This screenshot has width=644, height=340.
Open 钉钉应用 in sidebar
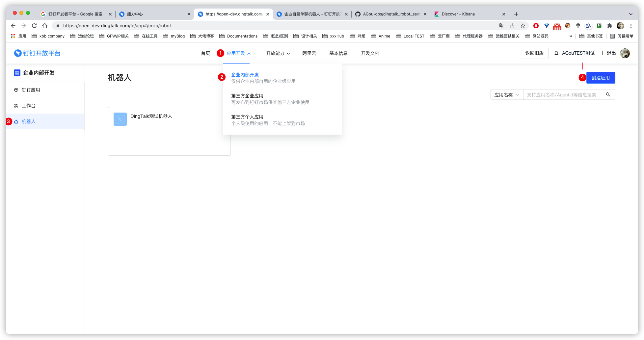(x=45, y=90)
